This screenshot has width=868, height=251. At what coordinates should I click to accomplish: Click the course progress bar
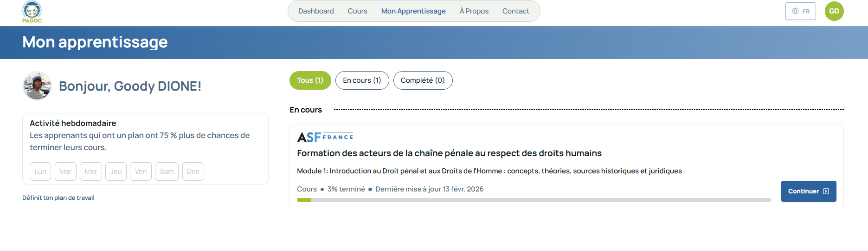(x=534, y=200)
